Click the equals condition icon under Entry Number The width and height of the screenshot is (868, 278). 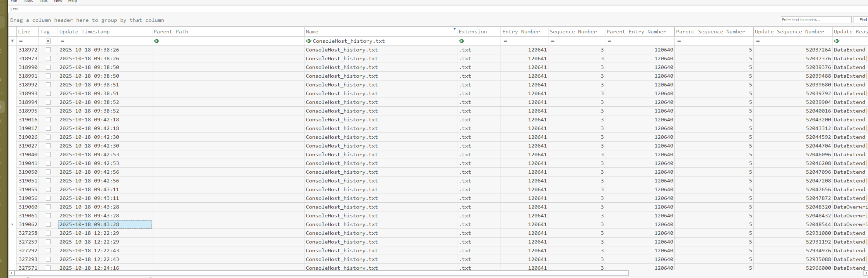click(x=505, y=41)
